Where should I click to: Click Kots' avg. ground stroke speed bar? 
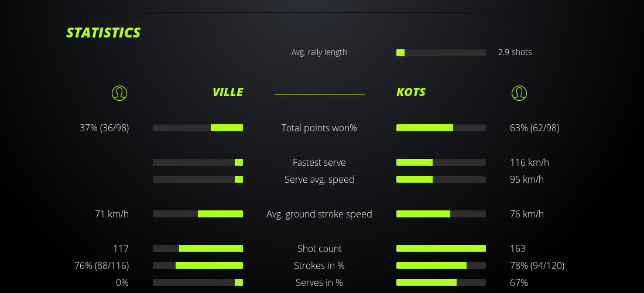441,214
